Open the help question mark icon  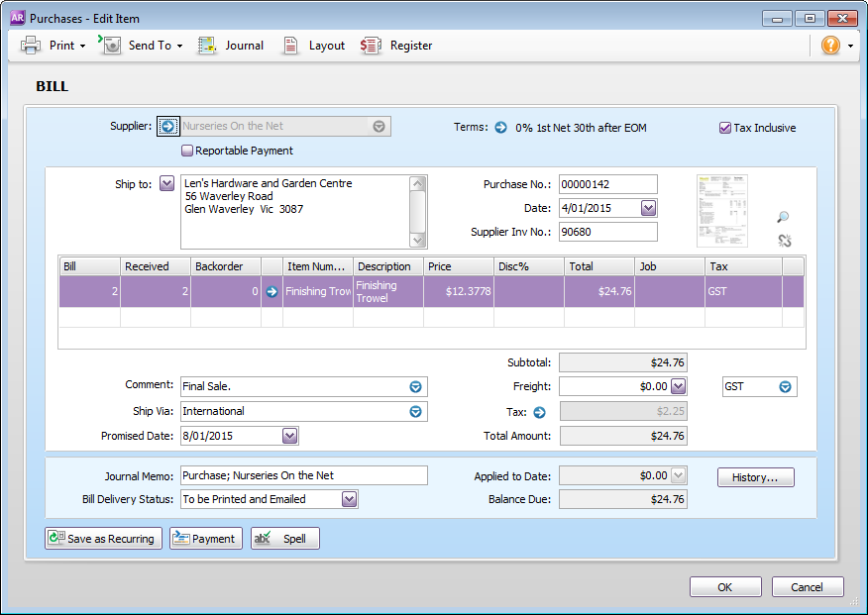830,46
